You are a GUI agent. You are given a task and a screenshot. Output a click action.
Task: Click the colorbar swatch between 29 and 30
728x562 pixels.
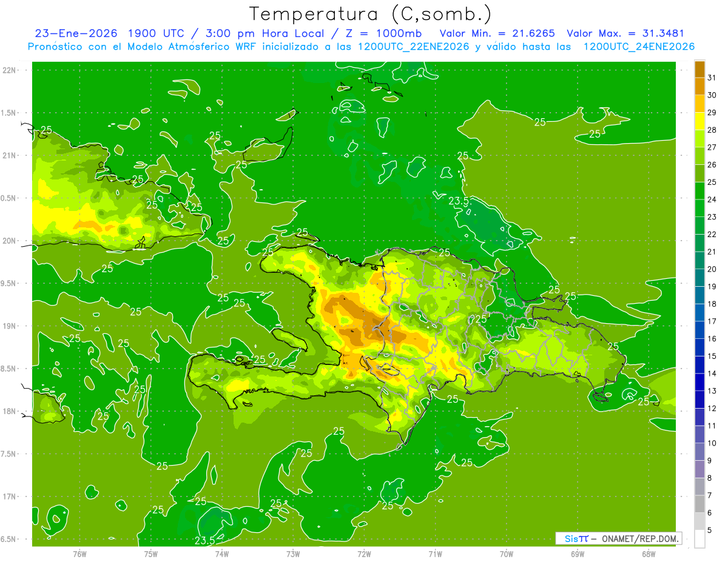(699, 104)
